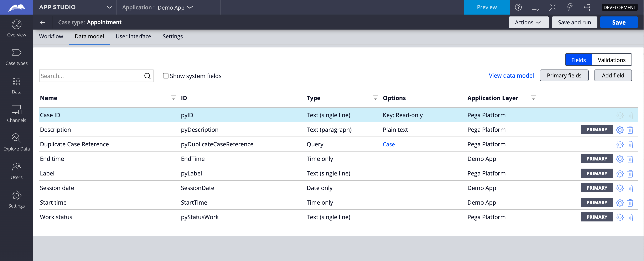Delete the End time field

coord(630,159)
